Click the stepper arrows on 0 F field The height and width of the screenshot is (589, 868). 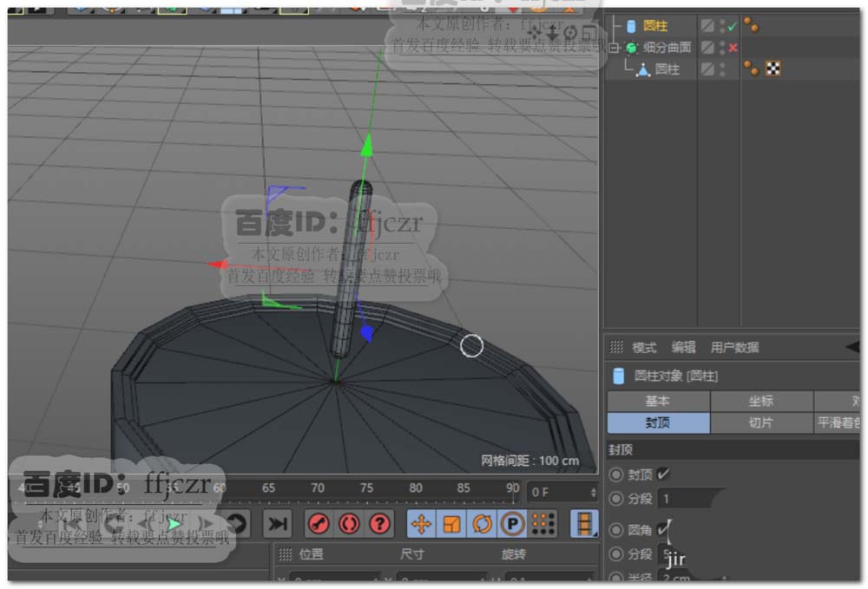pyautogui.click(x=593, y=492)
